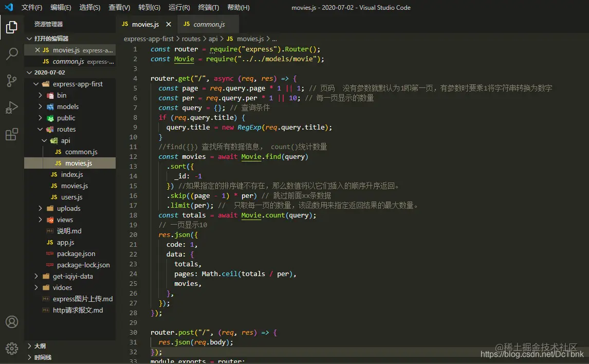Viewport: 589px width, 364px height.
Task: Click the public folder icon
Action: [50, 118]
